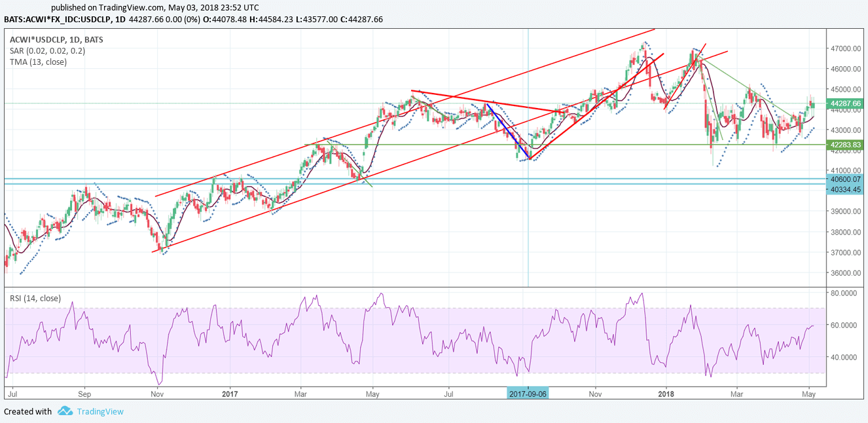Click the 2017-09-06 date marker
The height and width of the screenshot is (423, 868).
pos(528,394)
